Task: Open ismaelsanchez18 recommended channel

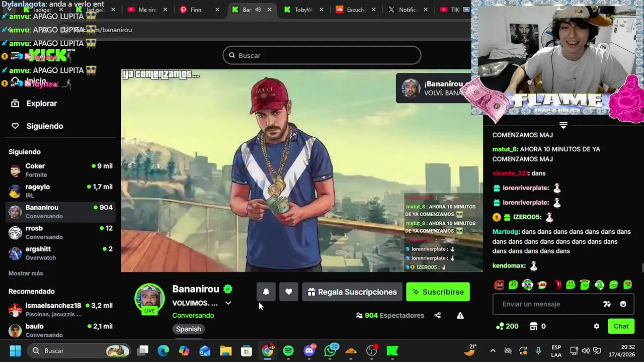Action: [x=60, y=310]
